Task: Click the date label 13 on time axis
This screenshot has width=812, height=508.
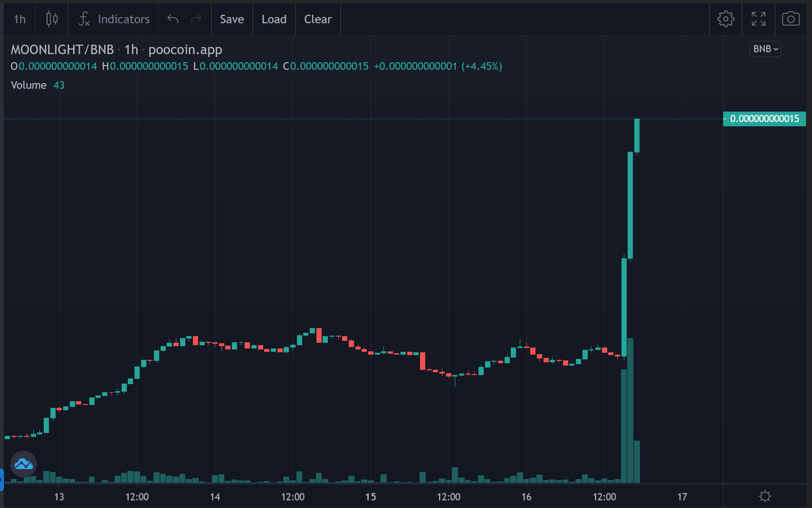Action: 59,497
